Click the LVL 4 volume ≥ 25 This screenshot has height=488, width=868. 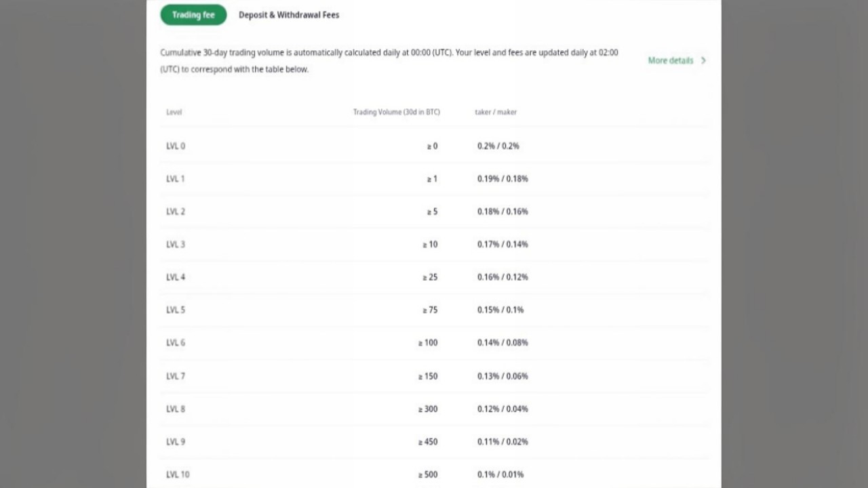coord(431,277)
